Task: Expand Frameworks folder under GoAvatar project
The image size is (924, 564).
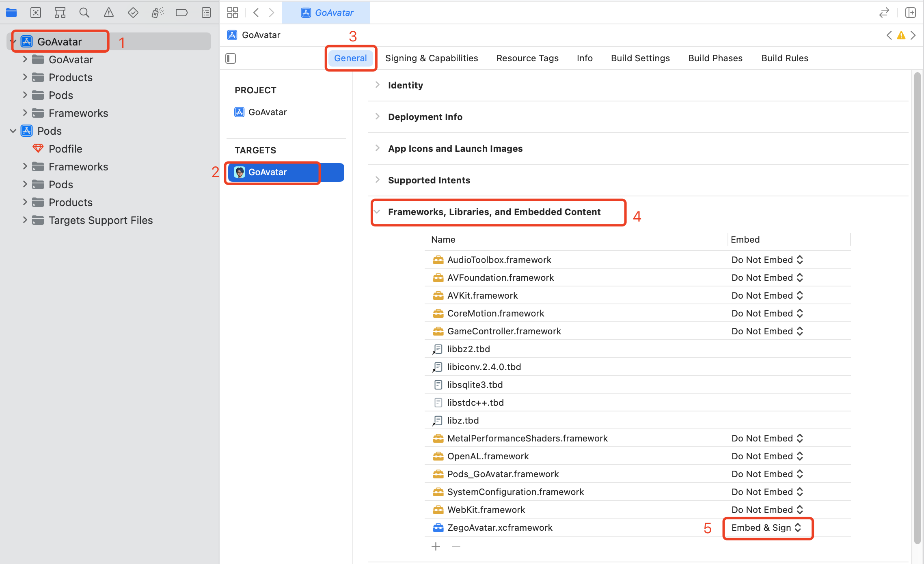Action: click(25, 113)
